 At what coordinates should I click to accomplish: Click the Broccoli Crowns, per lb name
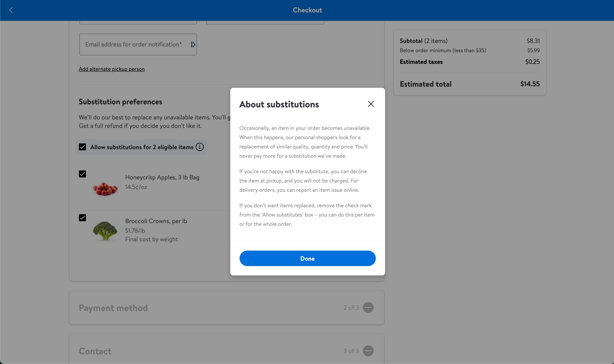pyautogui.click(x=156, y=221)
